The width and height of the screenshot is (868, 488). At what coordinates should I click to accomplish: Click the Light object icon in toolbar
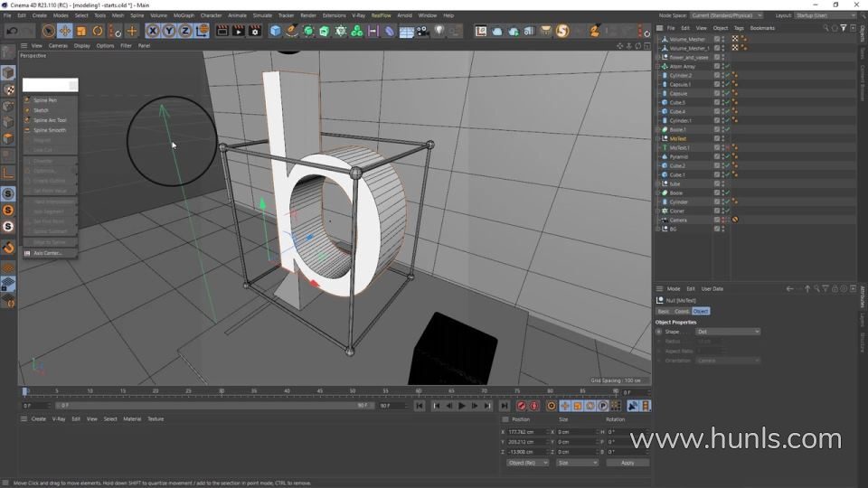coord(439,31)
